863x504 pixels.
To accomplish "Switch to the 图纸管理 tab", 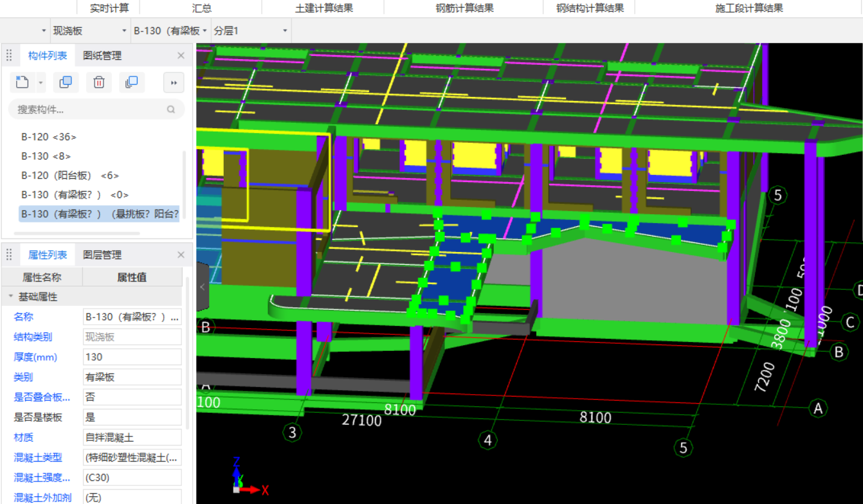I will tap(102, 56).
